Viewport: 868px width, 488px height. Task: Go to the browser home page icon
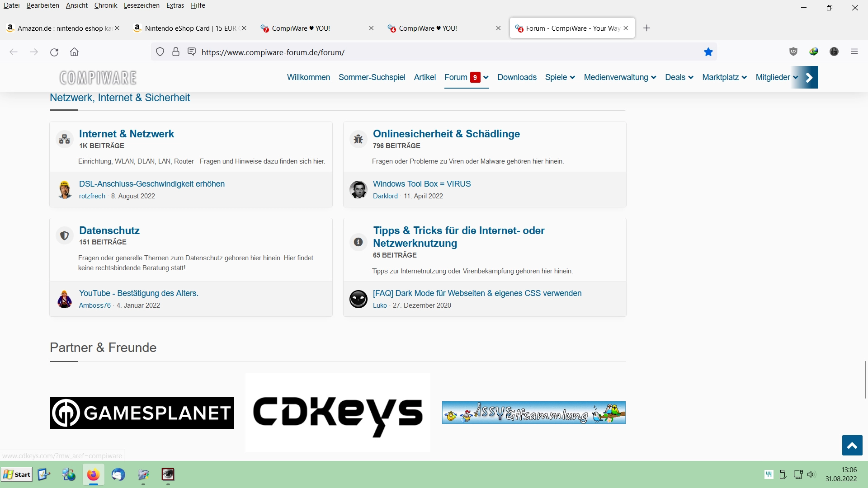click(75, 52)
